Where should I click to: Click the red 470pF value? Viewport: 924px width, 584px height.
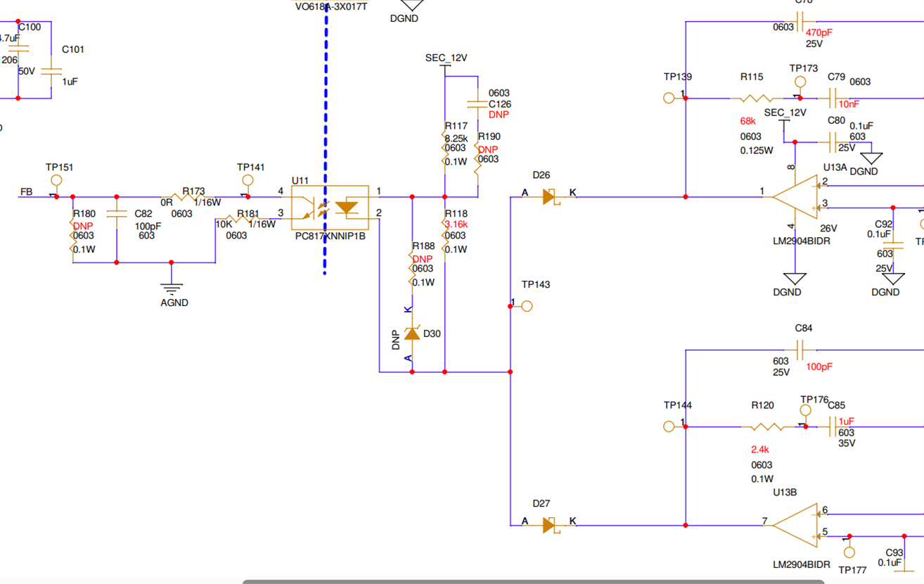point(820,33)
